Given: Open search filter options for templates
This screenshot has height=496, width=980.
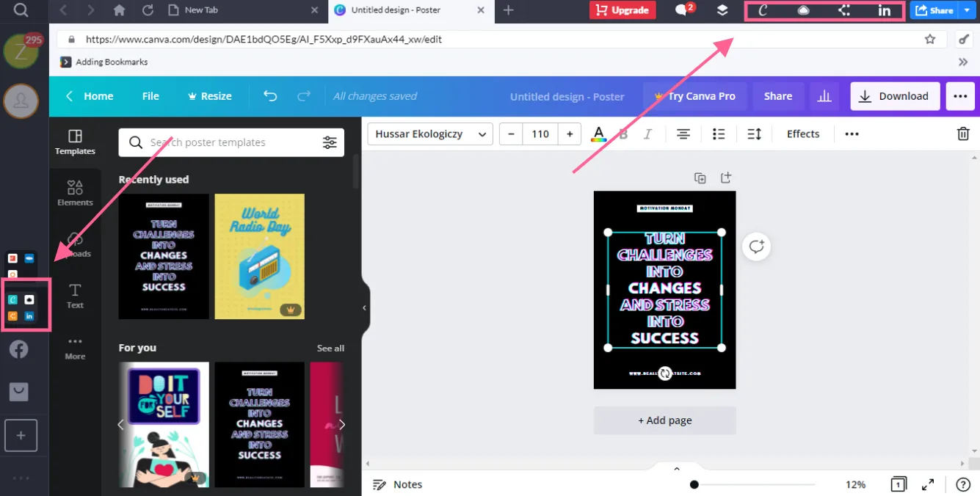Looking at the screenshot, I should click(330, 142).
